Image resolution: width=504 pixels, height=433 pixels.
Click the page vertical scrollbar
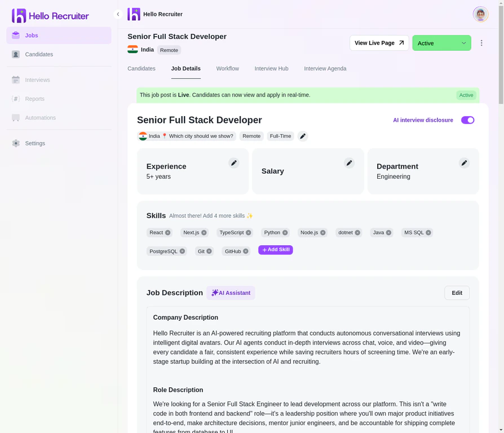pos(501,55)
